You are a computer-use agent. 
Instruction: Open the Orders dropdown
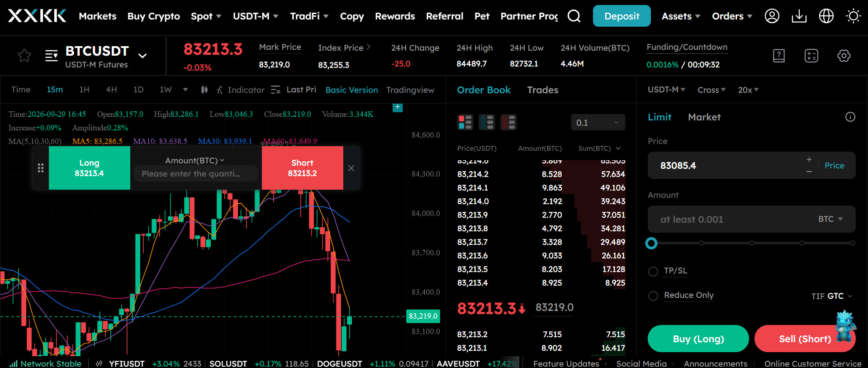tap(732, 16)
